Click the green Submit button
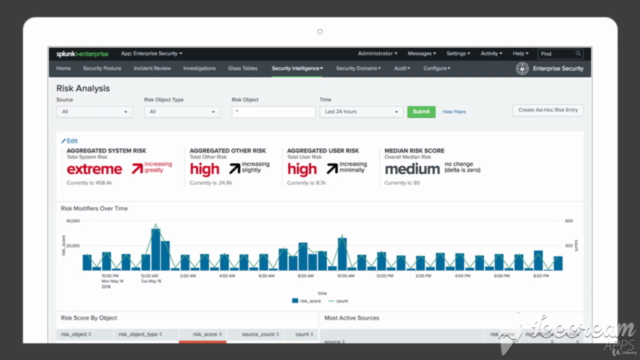Screen dimensions: 640x360 (421, 112)
